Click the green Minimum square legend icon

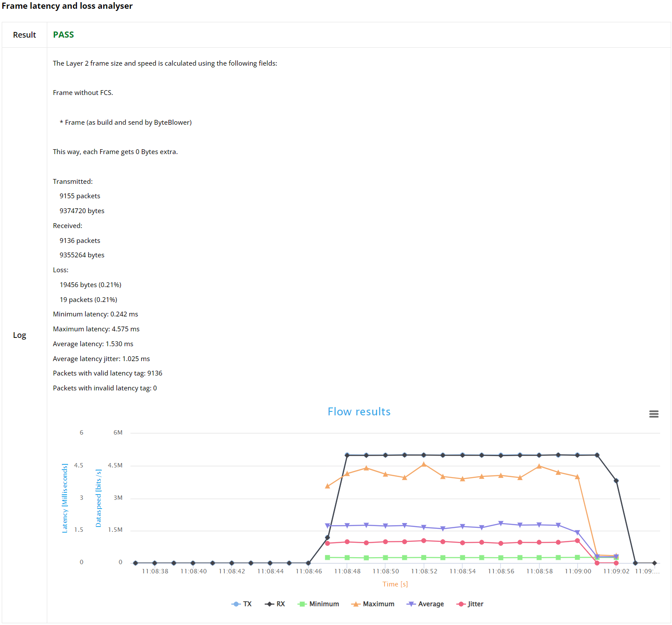(x=302, y=604)
